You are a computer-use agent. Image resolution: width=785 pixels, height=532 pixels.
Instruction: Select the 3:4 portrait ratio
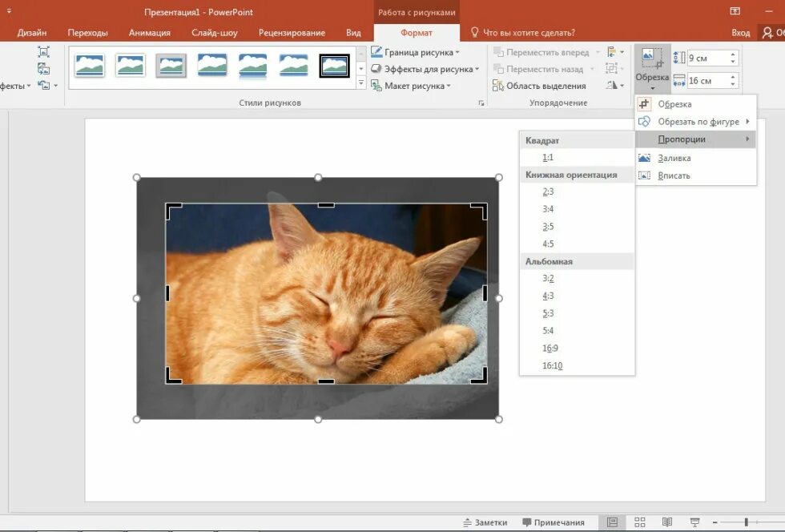577,209
